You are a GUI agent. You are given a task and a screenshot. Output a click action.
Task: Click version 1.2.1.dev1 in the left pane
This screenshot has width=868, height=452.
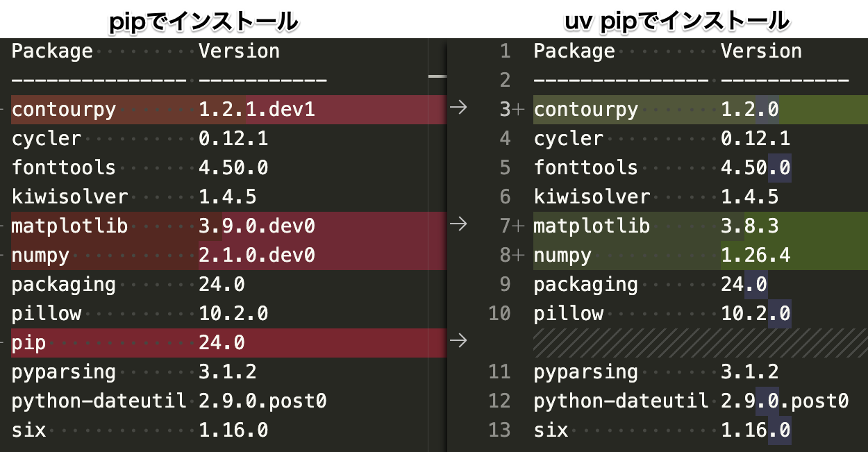(257, 110)
